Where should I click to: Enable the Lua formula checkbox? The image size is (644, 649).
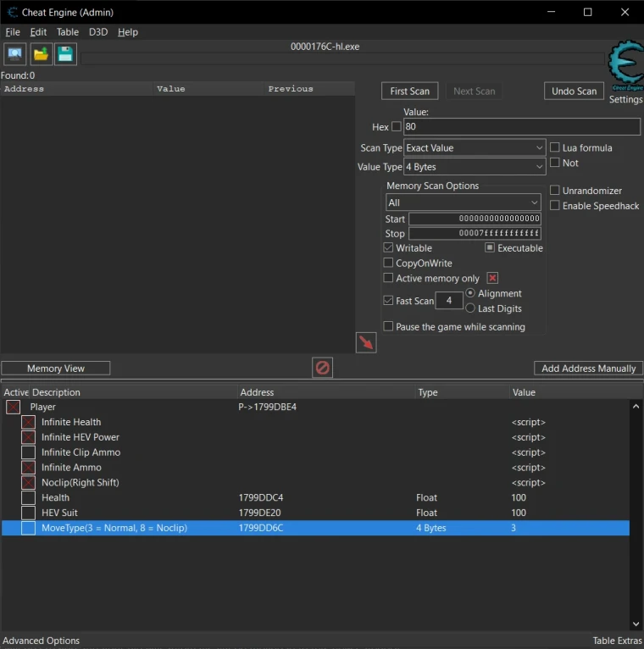554,147
